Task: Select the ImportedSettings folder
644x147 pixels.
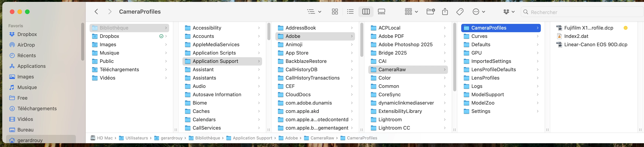Action: click(x=501, y=61)
